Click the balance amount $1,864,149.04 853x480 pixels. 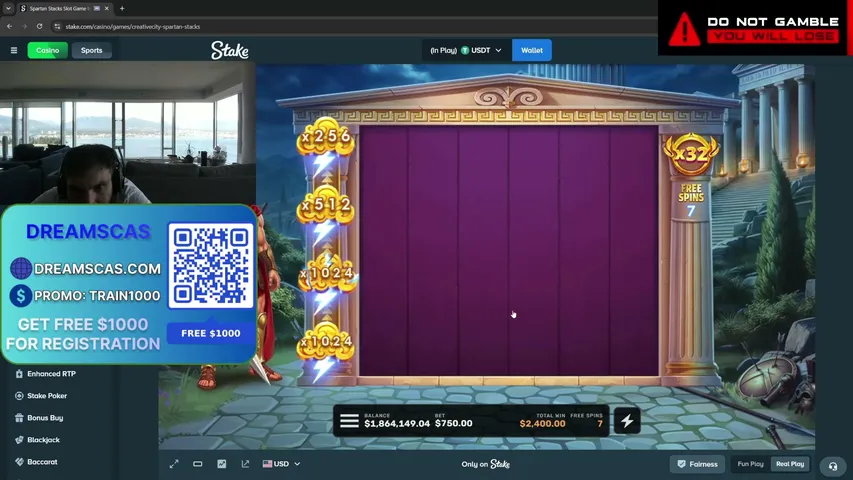397,423
